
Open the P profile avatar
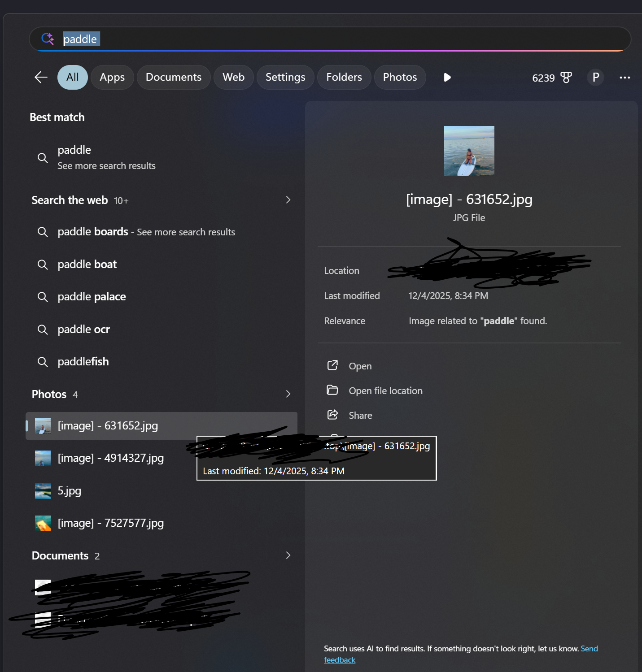(x=595, y=78)
